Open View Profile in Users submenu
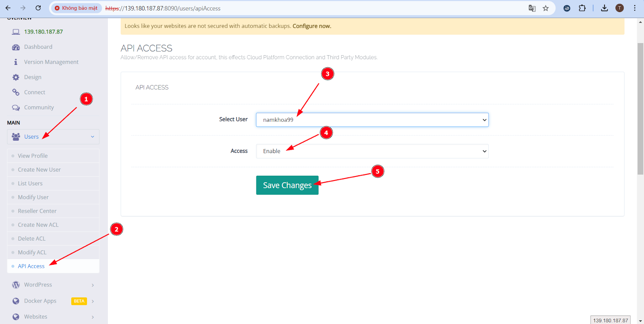Screen dimensions: 644x324 (x=53, y=156)
